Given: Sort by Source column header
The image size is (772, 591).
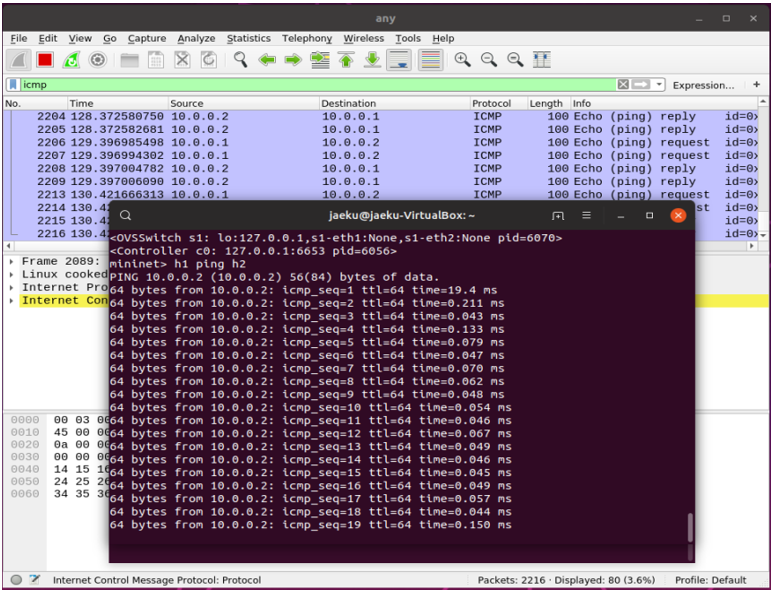Looking at the screenshot, I should pos(244,103).
